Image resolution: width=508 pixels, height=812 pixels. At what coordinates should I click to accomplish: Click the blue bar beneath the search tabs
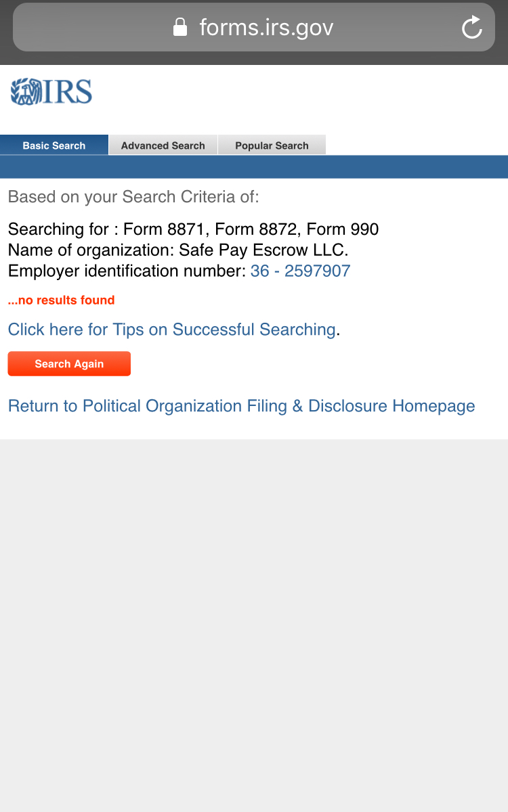[254, 166]
